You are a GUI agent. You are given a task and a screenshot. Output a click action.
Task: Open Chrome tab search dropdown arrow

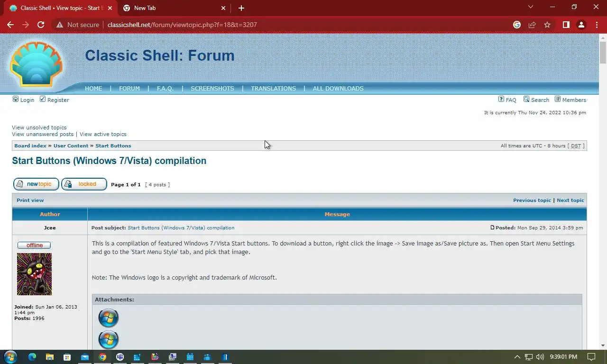coord(531,7)
